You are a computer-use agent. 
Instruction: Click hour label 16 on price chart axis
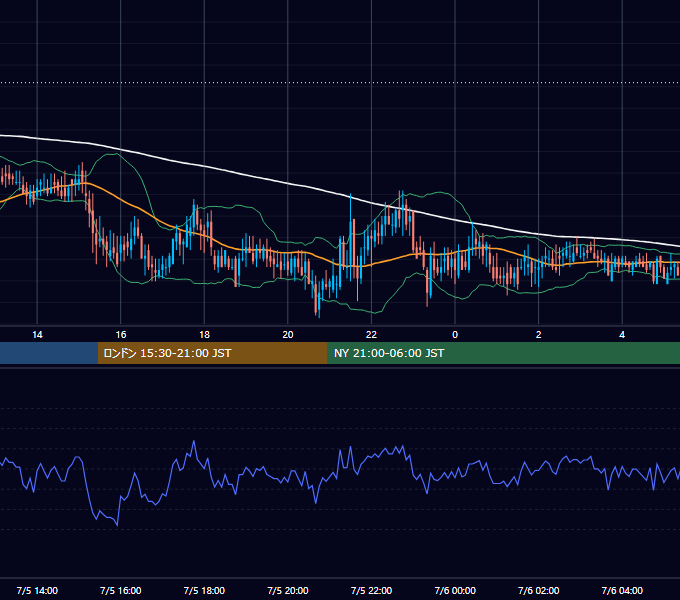click(x=121, y=335)
